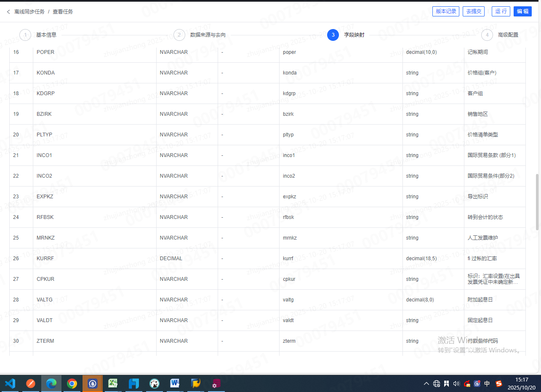Switch to step 2 数据来源与去向
541x392 pixels.
point(179,35)
